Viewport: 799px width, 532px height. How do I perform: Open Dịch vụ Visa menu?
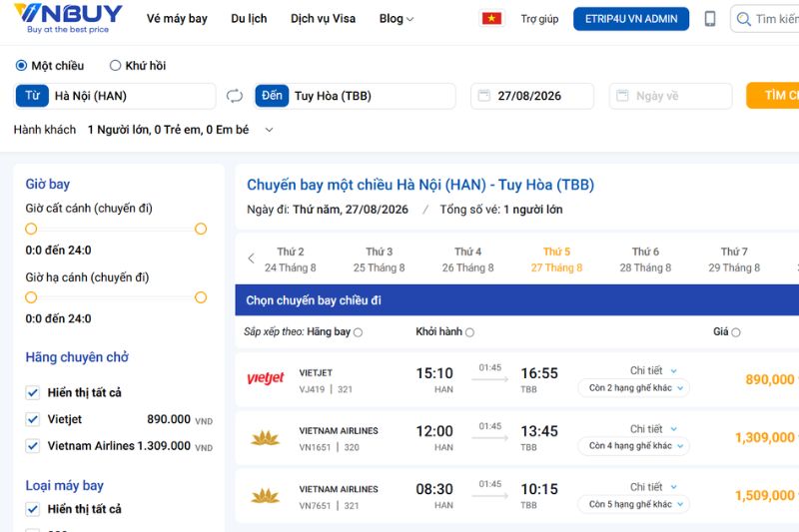pyautogui.click(x=323, y=19)
